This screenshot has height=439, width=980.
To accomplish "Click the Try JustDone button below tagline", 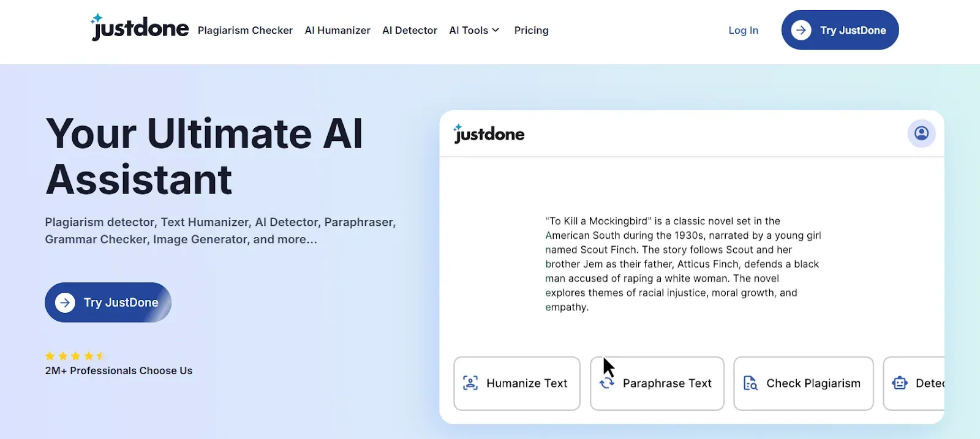I will pos(108,302).
